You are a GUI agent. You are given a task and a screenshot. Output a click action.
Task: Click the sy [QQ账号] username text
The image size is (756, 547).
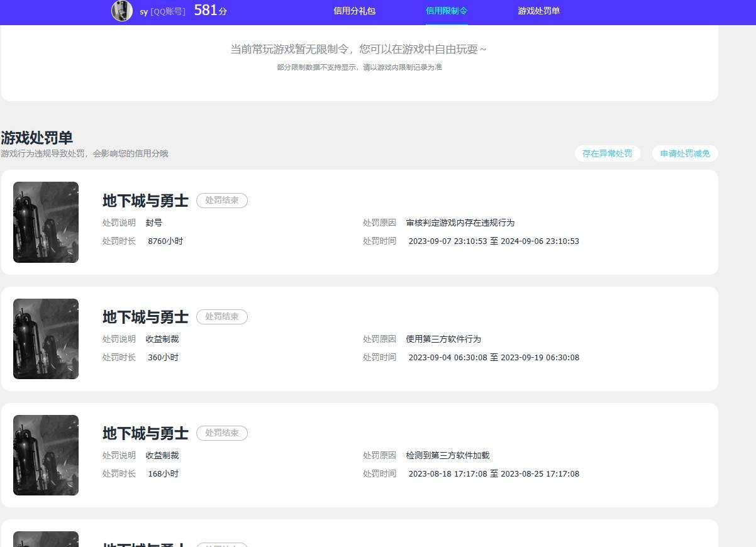click(163, 11)
